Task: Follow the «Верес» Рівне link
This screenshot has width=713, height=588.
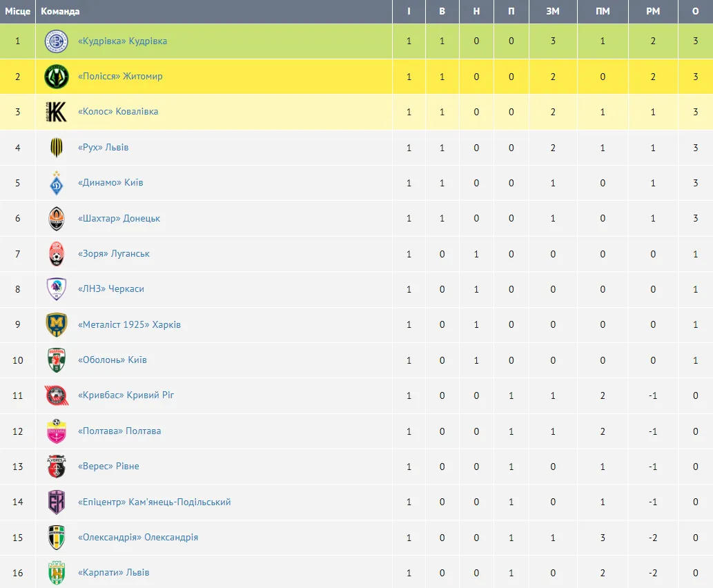Action: coord(108,466)
